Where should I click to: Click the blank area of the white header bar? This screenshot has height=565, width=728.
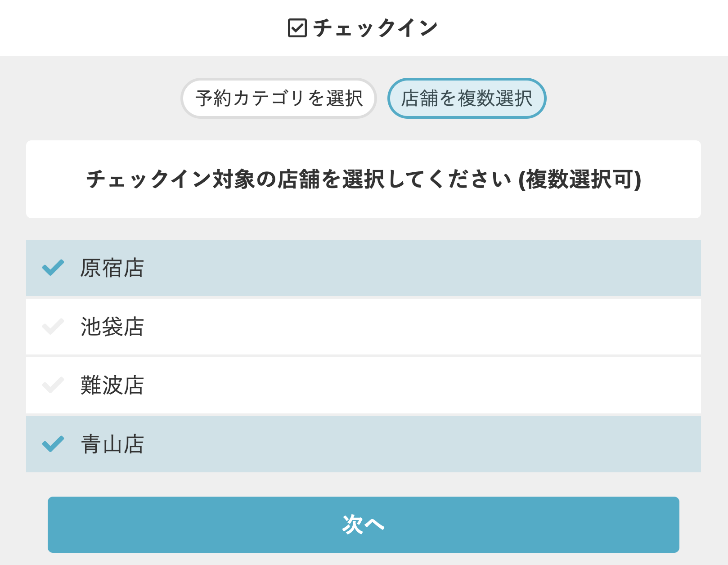click(x=585, y=28)
